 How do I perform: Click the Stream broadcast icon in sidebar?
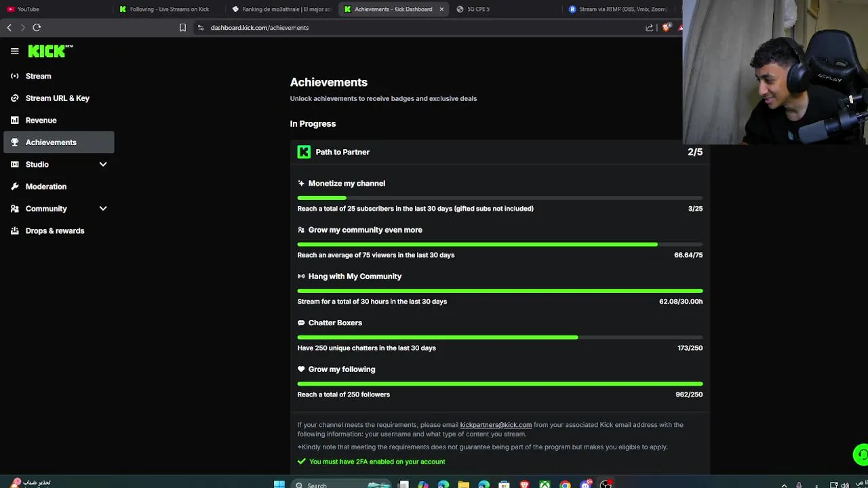14,76
